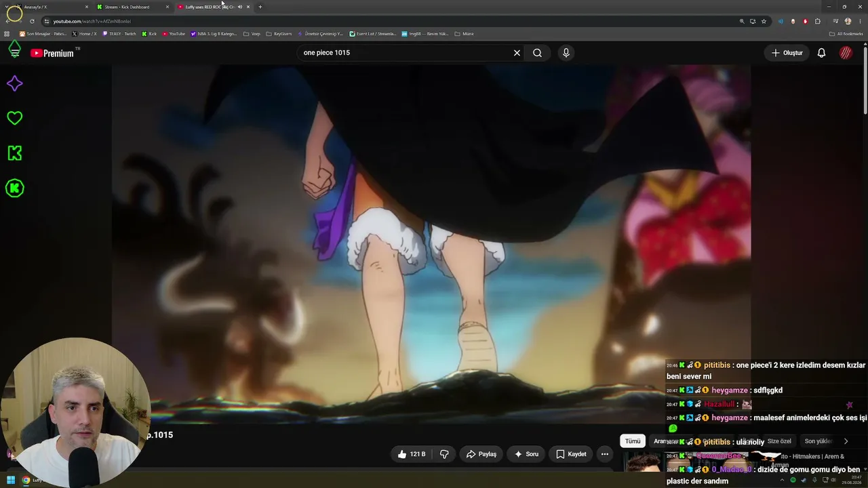
Task: Show hidden system tray icons
Action: [782, 480]
